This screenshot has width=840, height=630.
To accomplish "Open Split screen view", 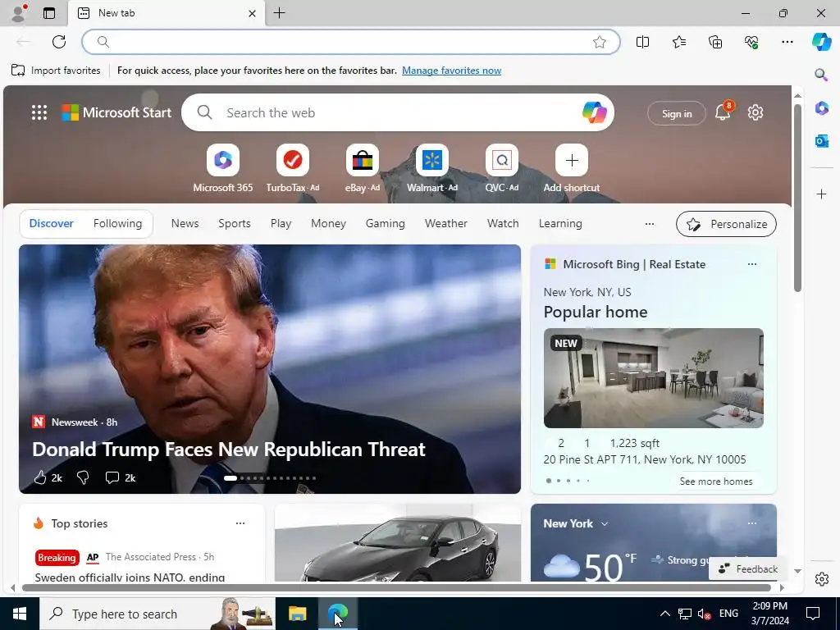I will 642,42.
